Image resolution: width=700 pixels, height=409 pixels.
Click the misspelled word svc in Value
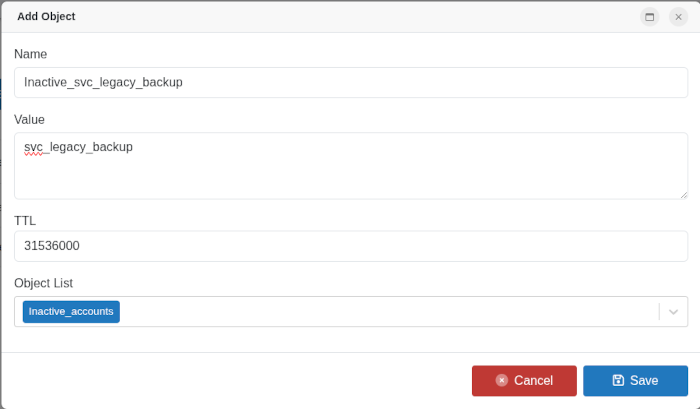(35, 147)
